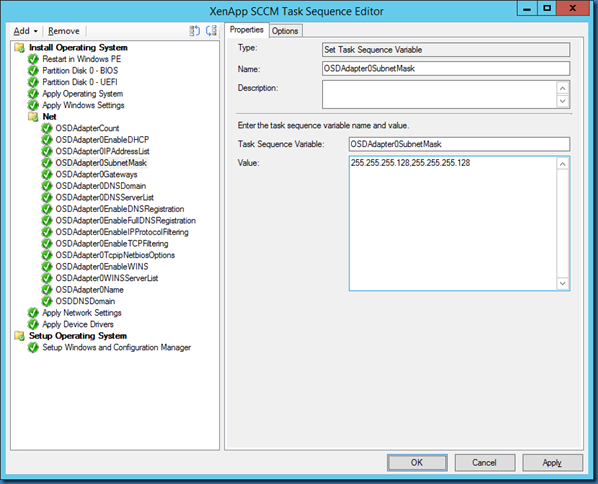
Task: Click the Task Sequence Variable input field
Action: click(459, 144)
